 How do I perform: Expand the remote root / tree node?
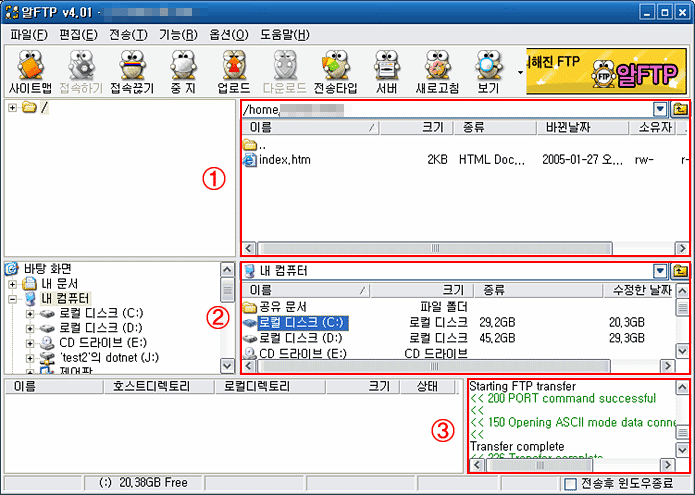[12, 108]
